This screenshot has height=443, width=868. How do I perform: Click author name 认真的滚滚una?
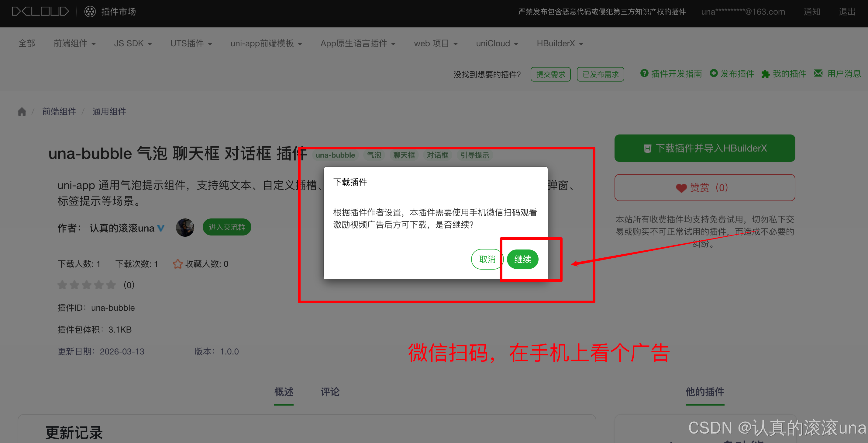(122, 228)
